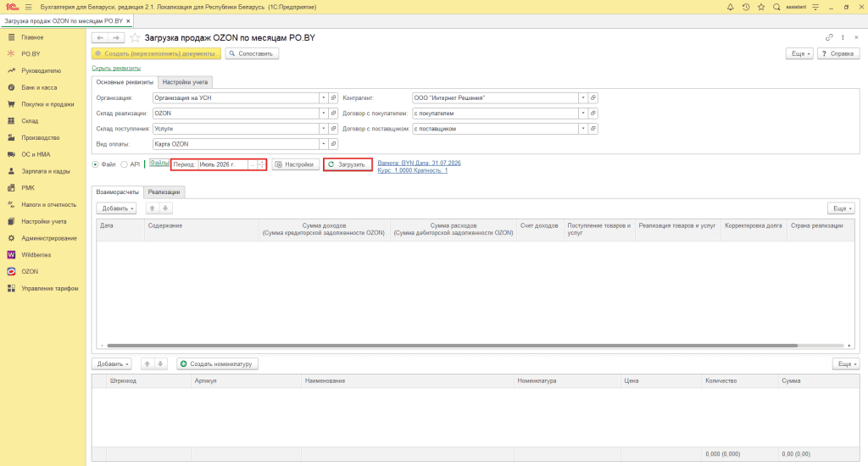This screenshot has height=466, width=868.
Task: Open Еще menu above lower items table
Action: (x=846, y=364)
